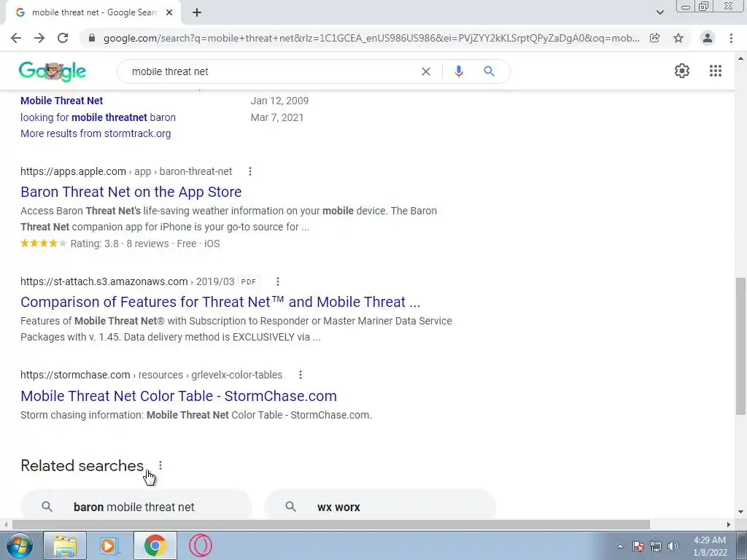Open File Explorer from taskbar
The height and width of the screenshot is (560, 747).
65,545
